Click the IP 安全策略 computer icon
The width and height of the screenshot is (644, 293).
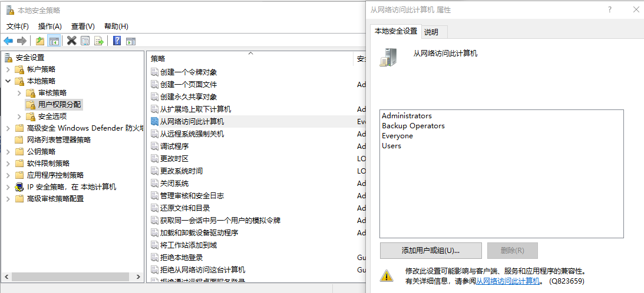click(x=19, y=187)
